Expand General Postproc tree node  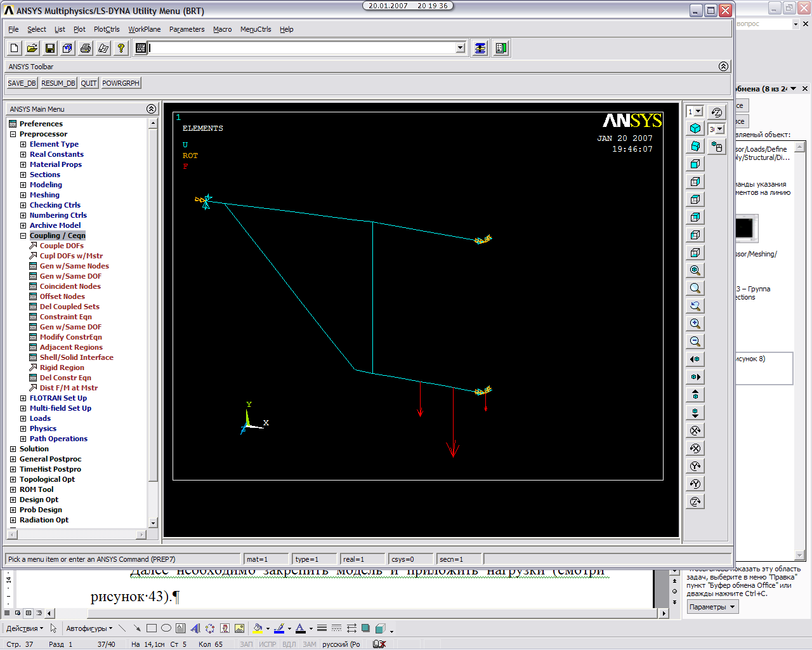13,459
